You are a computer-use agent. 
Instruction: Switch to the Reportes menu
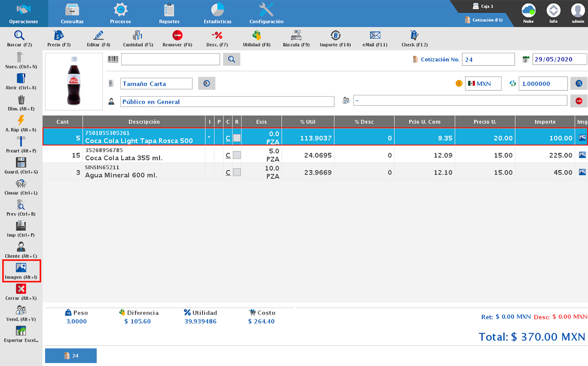click(169, 14)
